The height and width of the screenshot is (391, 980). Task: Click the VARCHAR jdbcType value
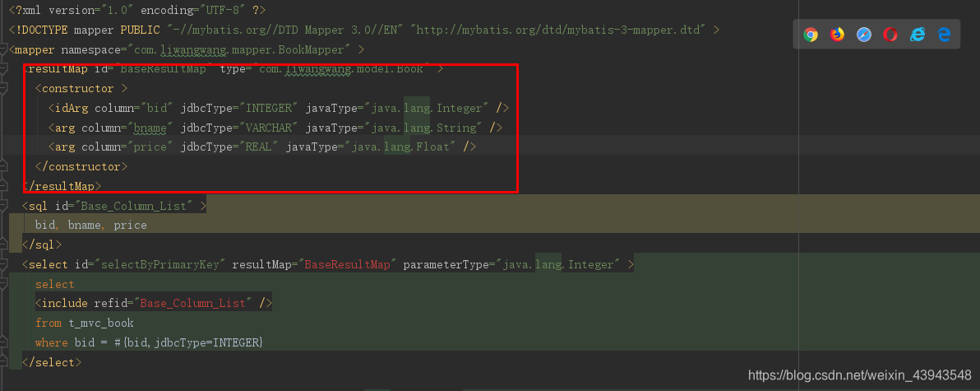270,128
